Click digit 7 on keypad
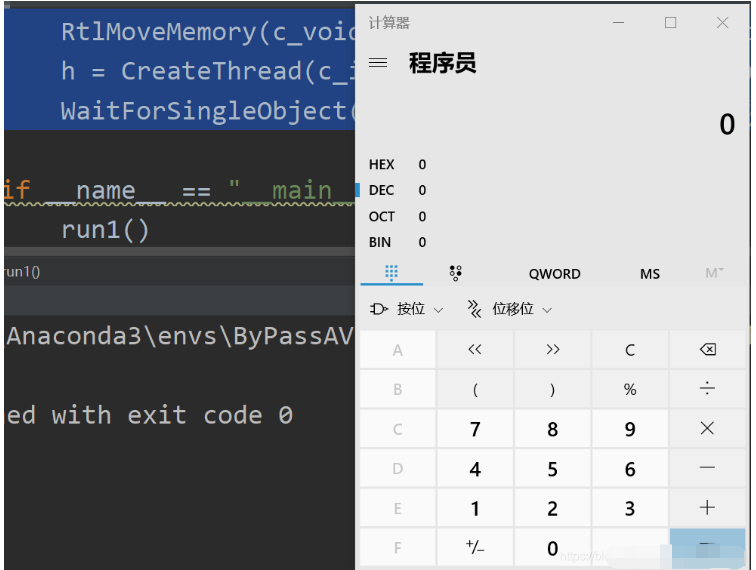Viewport: 756px width, 570px height. point(475,429)
